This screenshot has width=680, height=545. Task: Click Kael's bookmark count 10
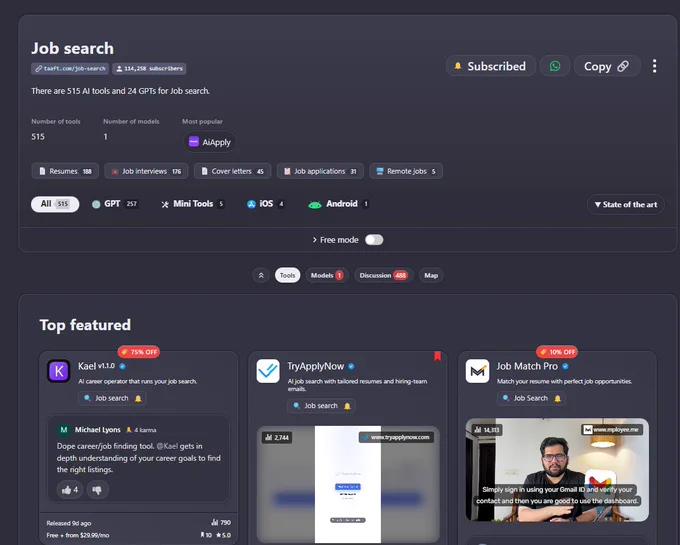click(206, 535)
